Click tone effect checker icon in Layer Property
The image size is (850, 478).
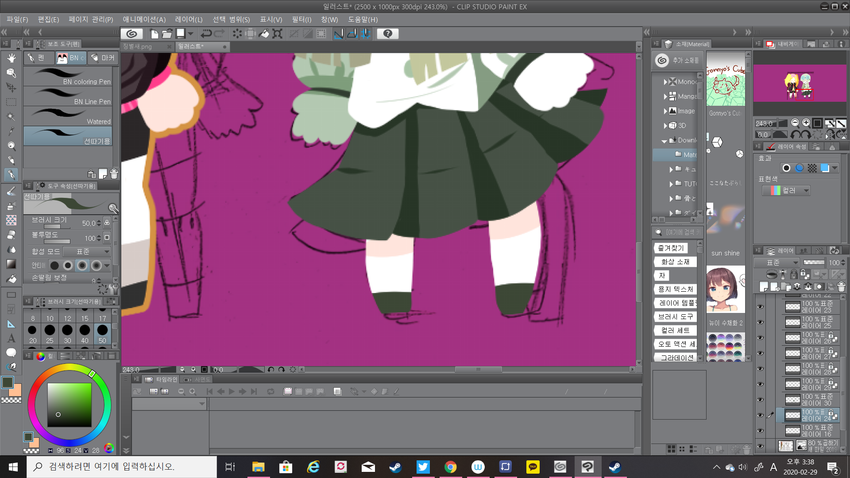(812, 168)
